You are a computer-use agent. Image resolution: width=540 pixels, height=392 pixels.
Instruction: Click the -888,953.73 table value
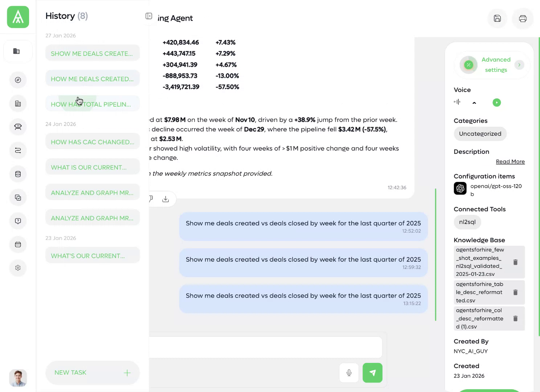(180, 76)
